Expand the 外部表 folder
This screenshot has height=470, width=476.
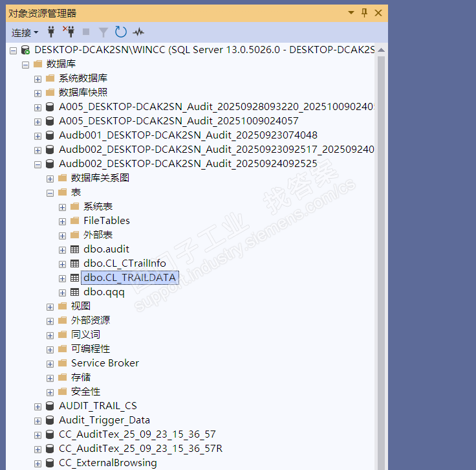[62, 236]
